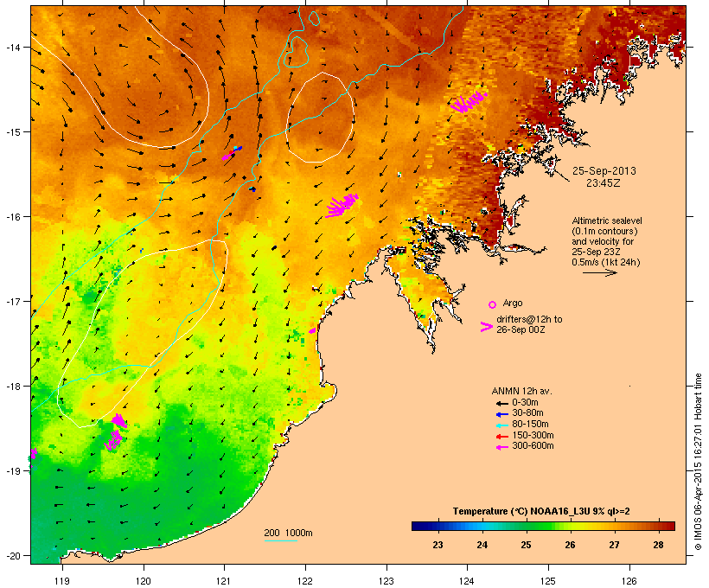The width and height of the screenshot is (709, 588).
Task: Click the 200 1000m contour label
Action: [x=288, y=533]
